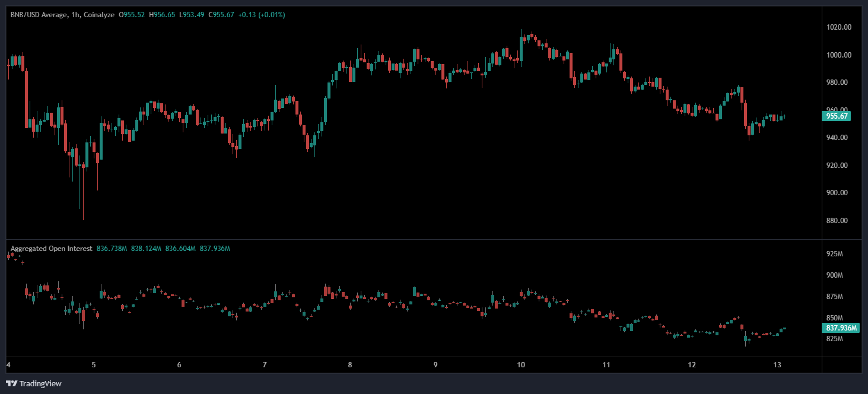This screenshot has width=868, height=394.
Task: Click the 925M open interest axis label
Action: click(835, 254)
